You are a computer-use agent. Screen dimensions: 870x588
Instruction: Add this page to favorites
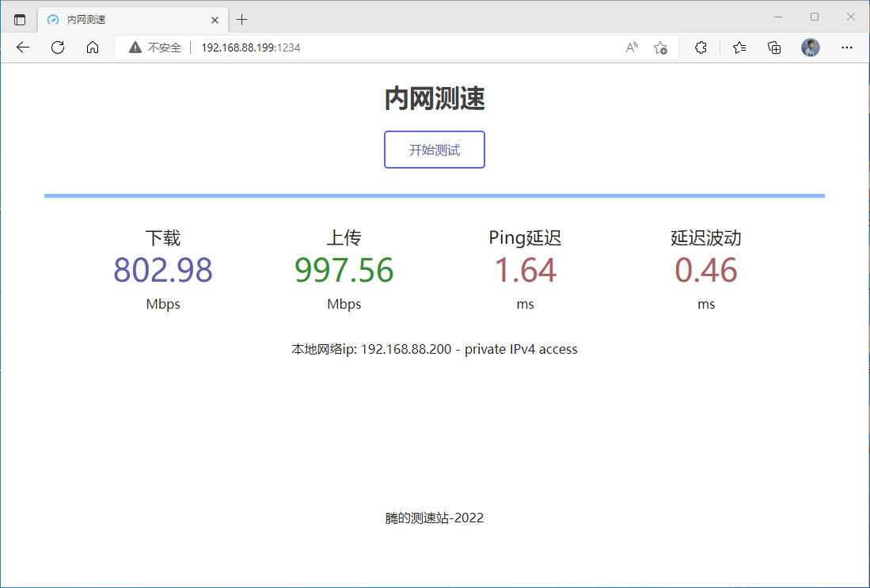tap(660, 47)
